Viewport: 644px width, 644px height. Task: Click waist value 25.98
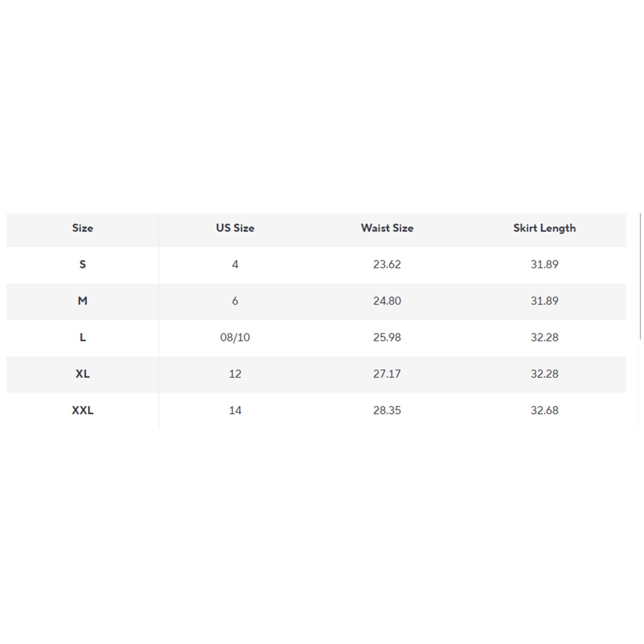[x=387, y=337]
